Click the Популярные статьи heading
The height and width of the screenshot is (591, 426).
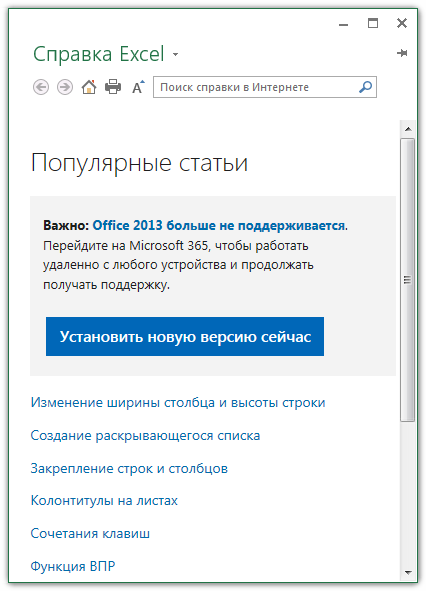point(139,163)
